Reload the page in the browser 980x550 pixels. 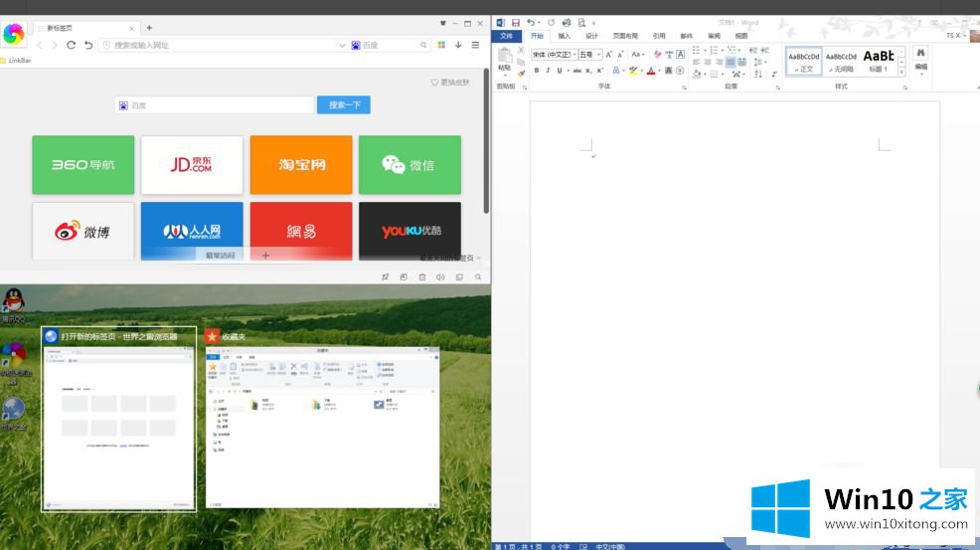pos(71,45)
